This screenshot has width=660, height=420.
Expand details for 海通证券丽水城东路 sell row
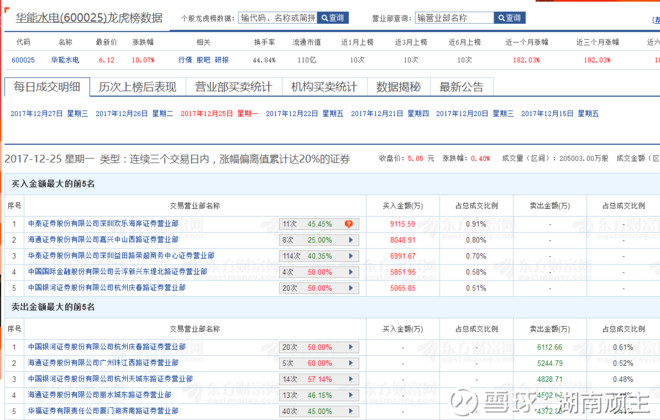pos(349,394)
